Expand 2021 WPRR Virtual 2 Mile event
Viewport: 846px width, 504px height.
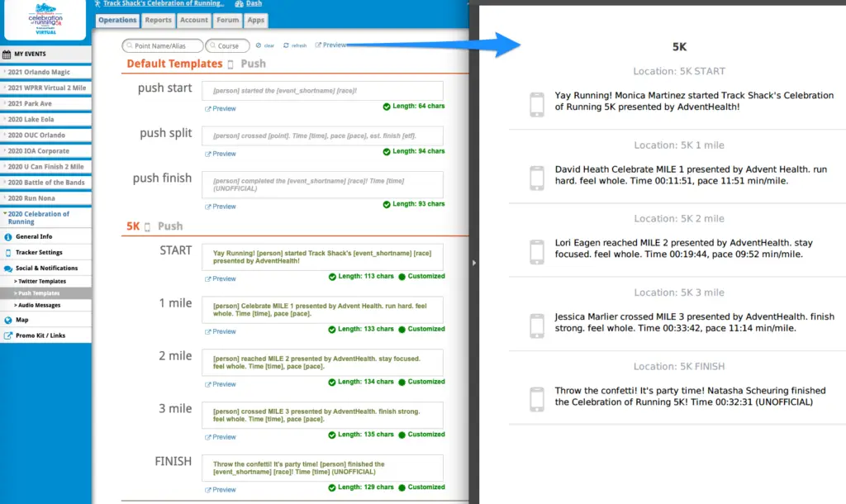[x=46, y=88]
